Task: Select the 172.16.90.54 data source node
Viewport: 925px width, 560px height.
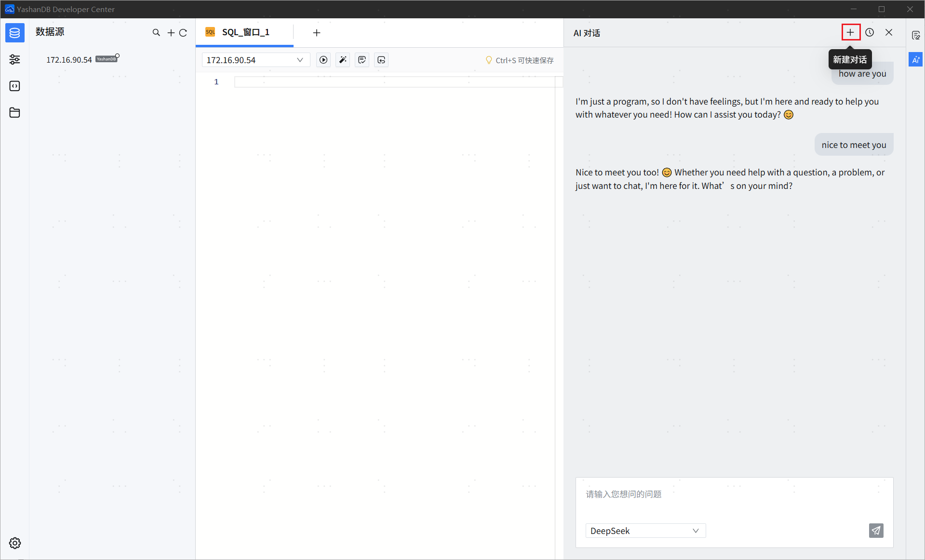Action: pos(69,60)
